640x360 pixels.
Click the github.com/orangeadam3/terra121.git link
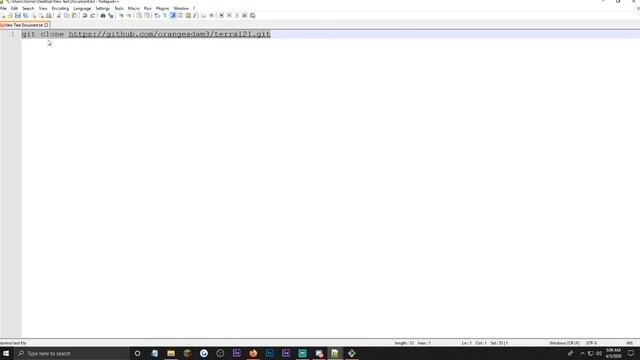tap(169, 34)
